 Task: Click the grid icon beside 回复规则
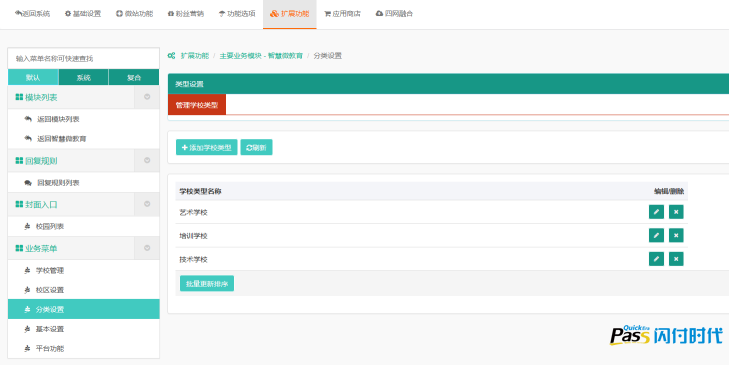point(19,160)
